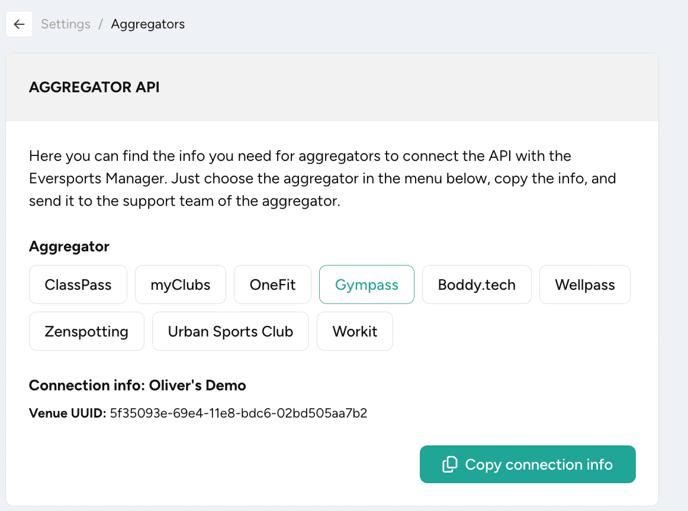This screenshot has width=688, height=511.
Task: Select the highlighted Gympass aggregator
Action: pos(366,285)
